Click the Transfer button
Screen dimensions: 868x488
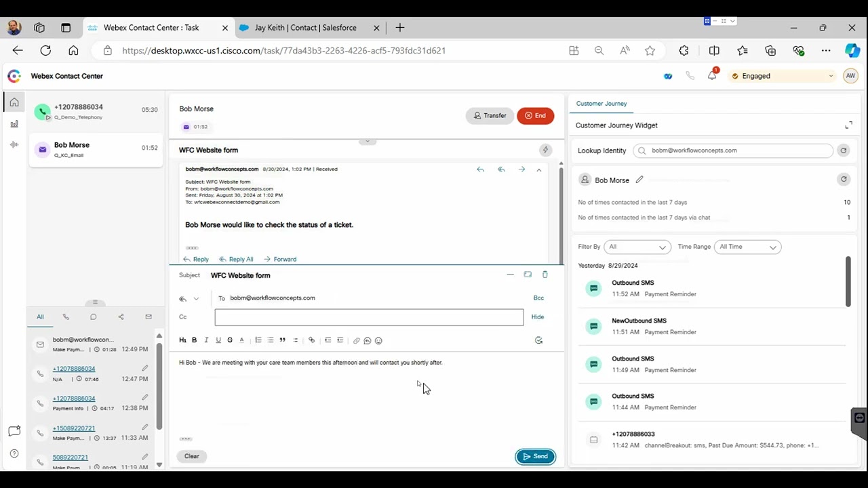pos(490,116)
